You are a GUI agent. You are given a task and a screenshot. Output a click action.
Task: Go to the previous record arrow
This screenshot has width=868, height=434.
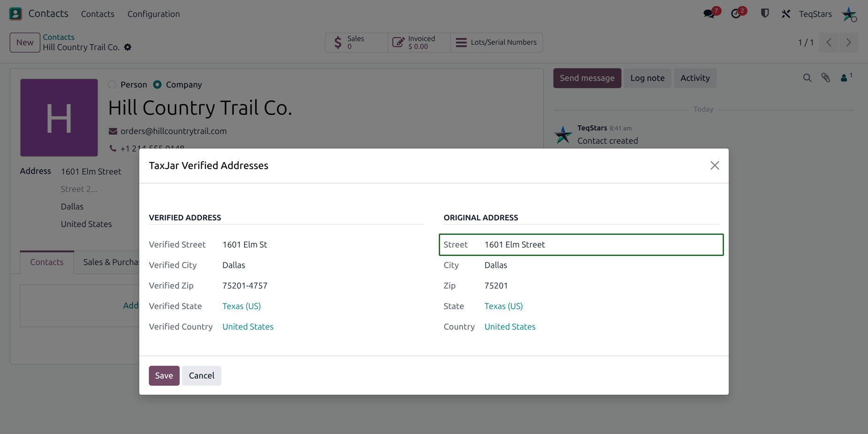[829, 42]
